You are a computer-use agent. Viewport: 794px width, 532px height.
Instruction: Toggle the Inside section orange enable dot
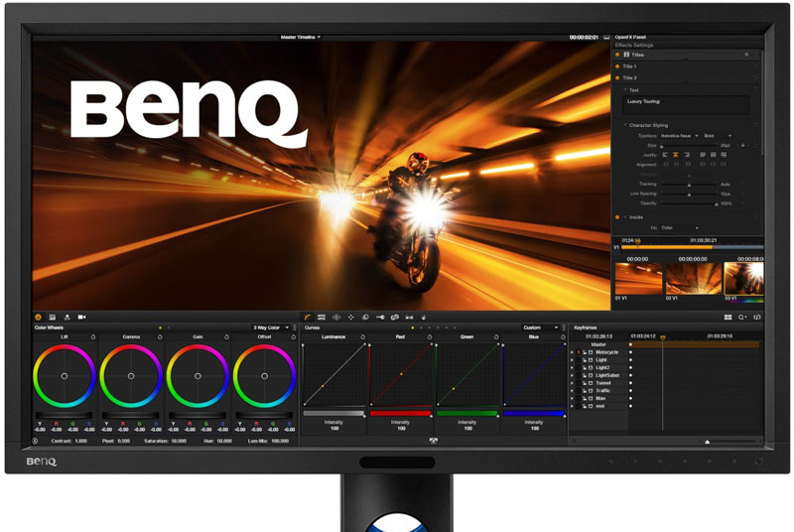pos(617,217)
